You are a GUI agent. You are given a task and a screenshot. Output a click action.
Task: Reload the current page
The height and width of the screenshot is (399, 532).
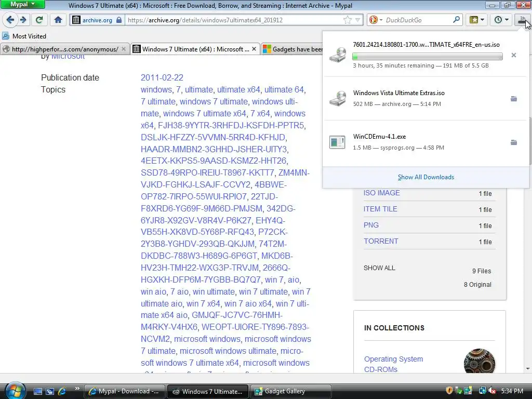point(39,20)
